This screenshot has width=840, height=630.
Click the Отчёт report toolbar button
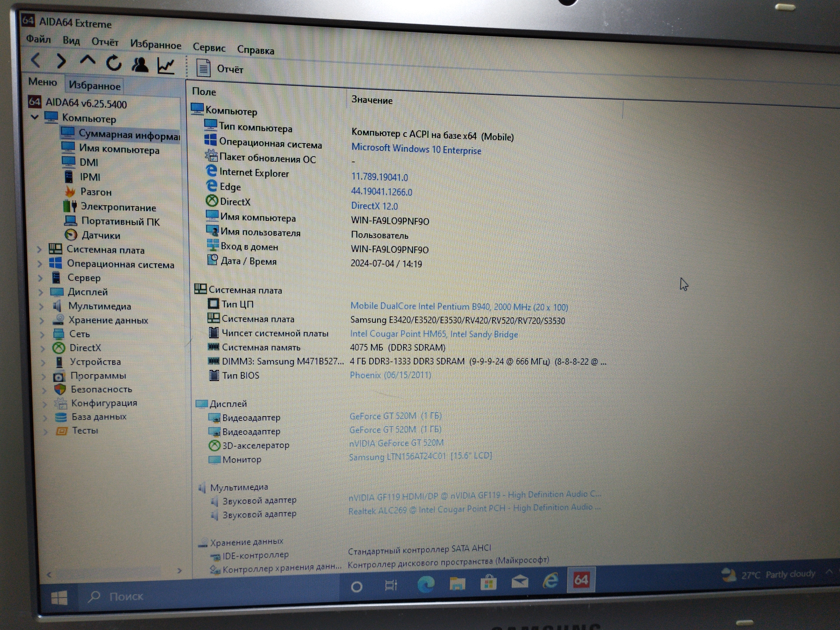click(x=219, y=69)
